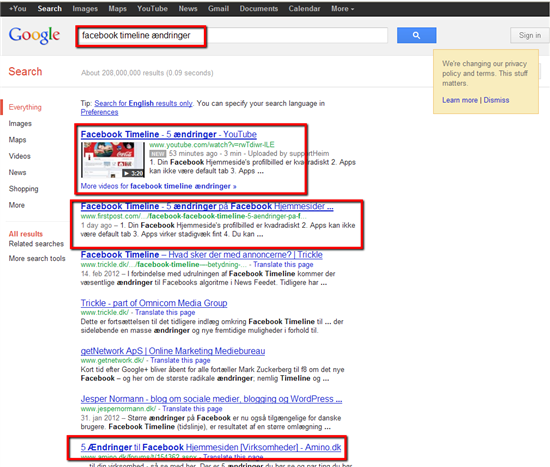Viewport: 550px width, 467px height.
Task: Click Learn more in privacy notice
Action: pos(460,100)
